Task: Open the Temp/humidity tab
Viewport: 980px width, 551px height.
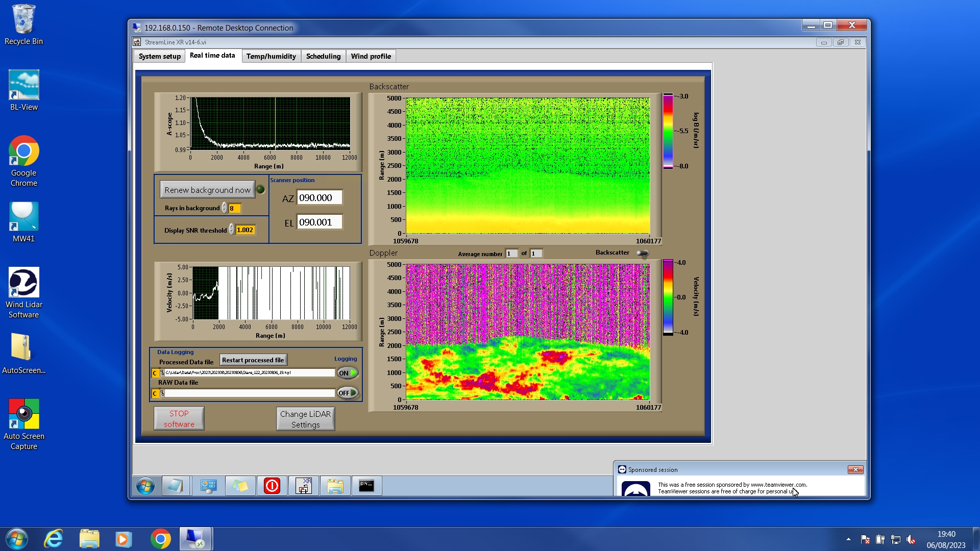Action: click(x=271, y=56)
